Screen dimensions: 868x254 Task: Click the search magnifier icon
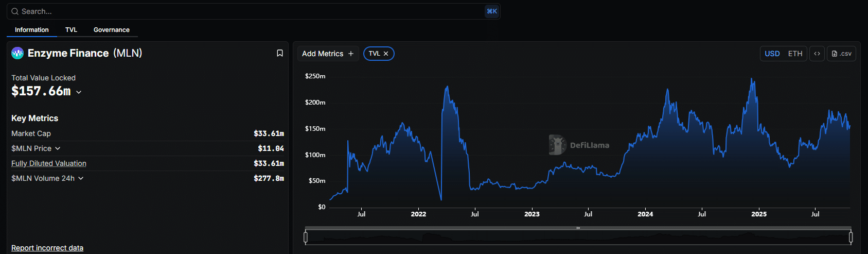point(15,11)
